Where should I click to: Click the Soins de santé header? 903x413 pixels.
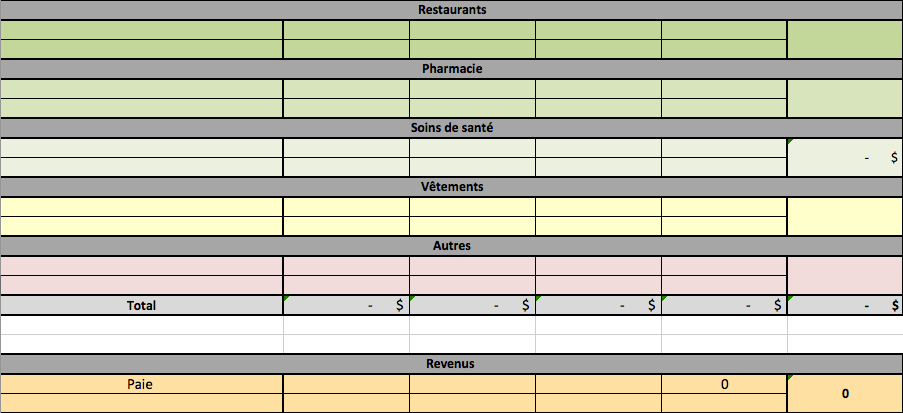(x=450, y=128)
